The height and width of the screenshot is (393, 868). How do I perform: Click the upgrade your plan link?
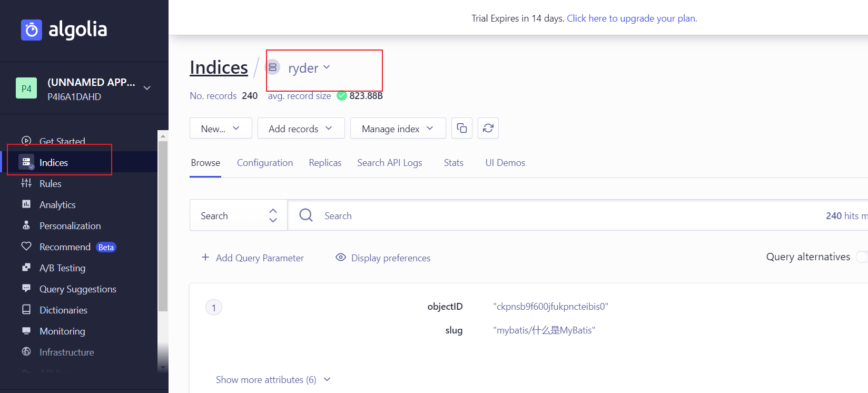click(632, 18)
